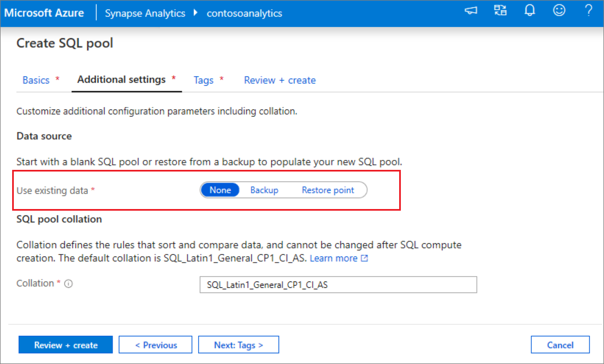The width and height of the screenshot is (604, 364).
Task: Select None for existing data
Action: coord(220,190)
